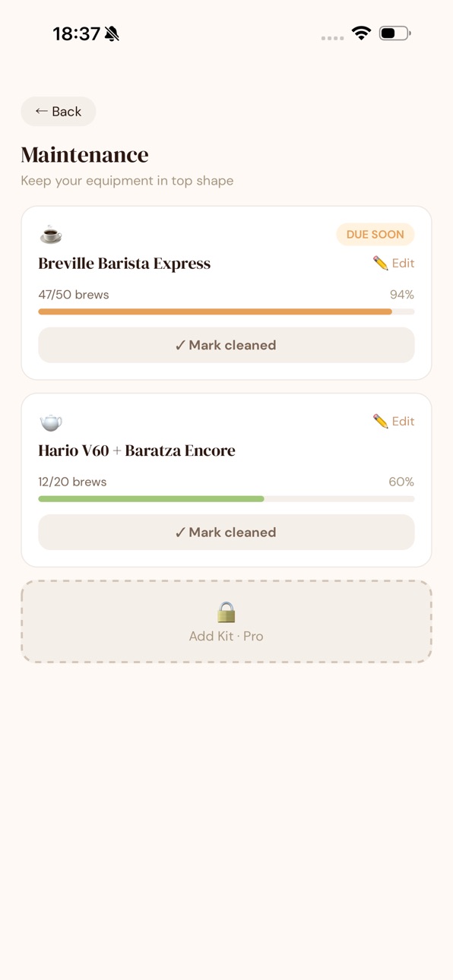Click the pencil icon on Hario V60 card
The height and width of the screenshot is (980, 453).
coord(381,422)
